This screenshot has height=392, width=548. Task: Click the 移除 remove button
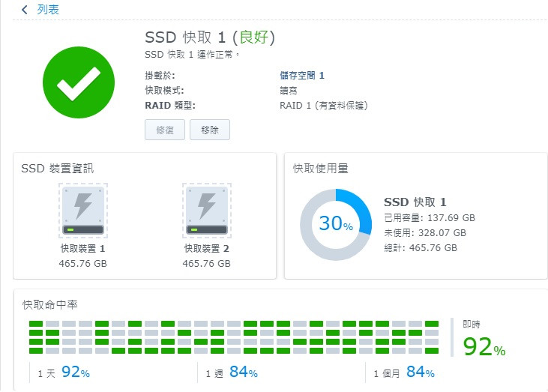210,130
